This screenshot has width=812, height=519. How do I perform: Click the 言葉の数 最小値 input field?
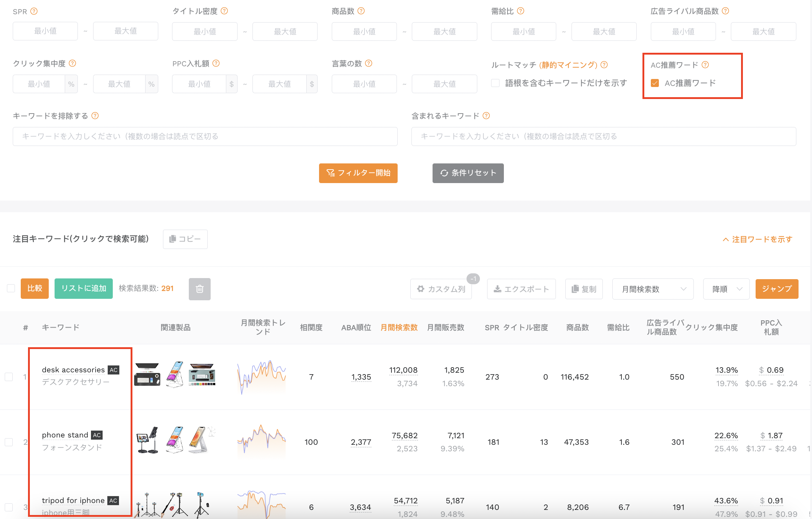pos(364,84)
